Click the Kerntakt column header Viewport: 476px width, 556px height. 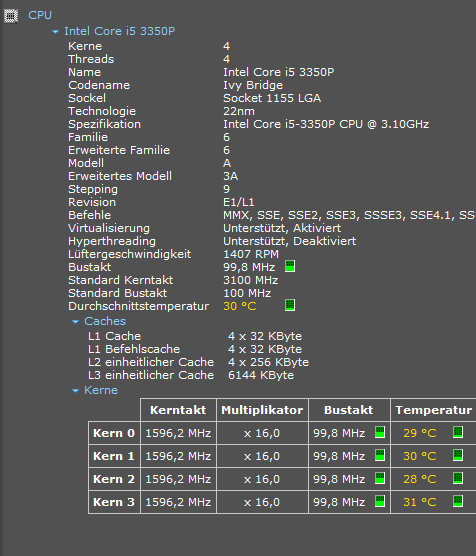point(178,410)
